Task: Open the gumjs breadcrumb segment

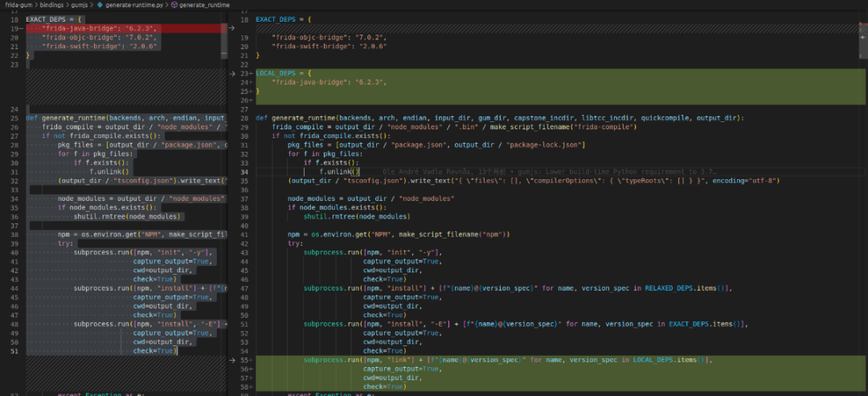Action: 79,5
